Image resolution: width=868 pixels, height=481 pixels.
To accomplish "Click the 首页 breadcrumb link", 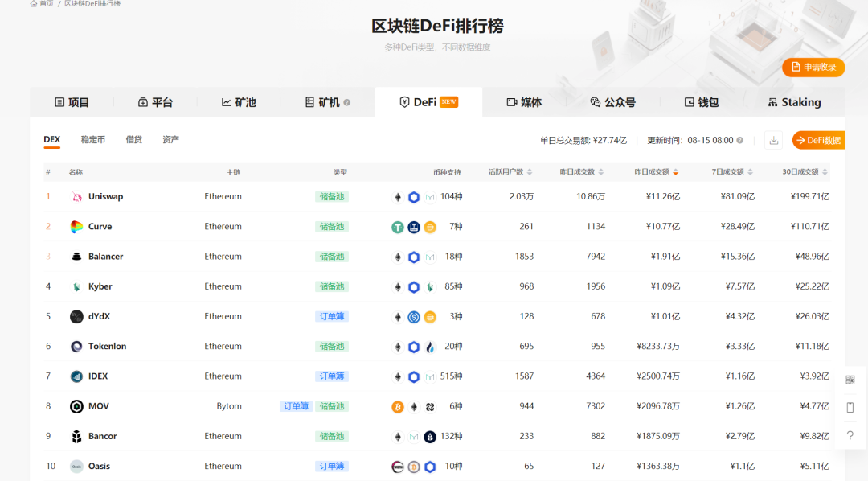I will click(x=47, y=3).
